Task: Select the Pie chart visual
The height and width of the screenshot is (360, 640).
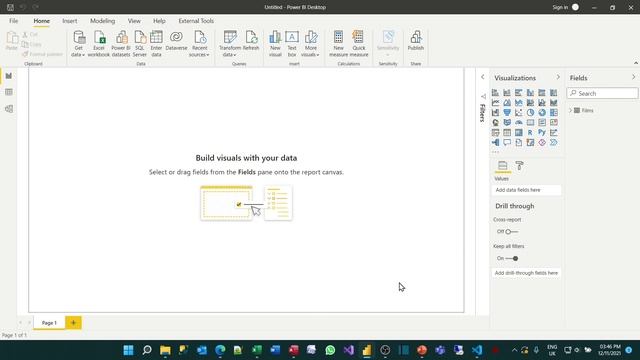Action: coord(530,112)
